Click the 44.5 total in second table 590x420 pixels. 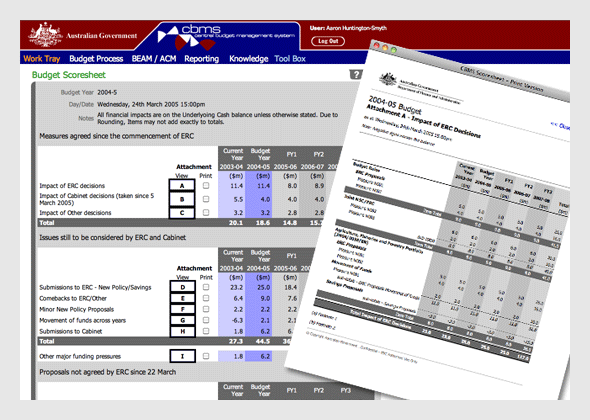pyautogui.click(x=263, y=341)
